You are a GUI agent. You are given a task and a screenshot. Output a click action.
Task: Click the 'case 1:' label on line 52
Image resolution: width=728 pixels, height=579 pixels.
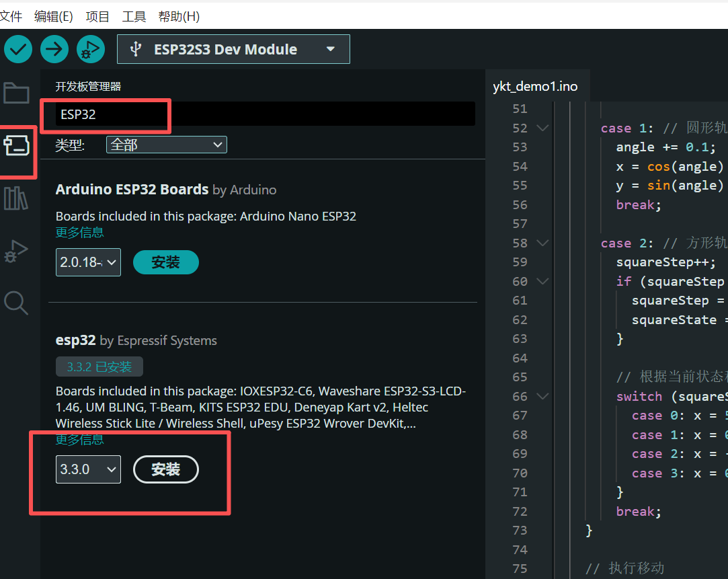pos(627,128)
